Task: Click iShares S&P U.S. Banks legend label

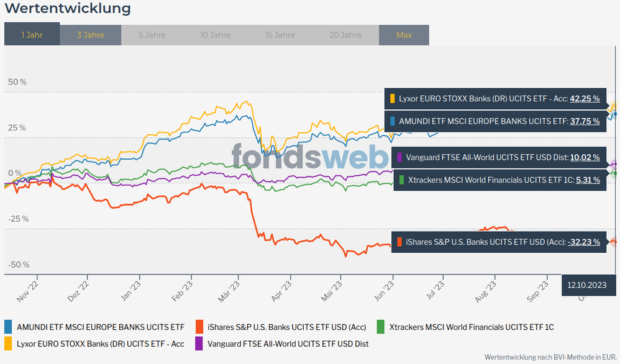Action: [287, 327]
